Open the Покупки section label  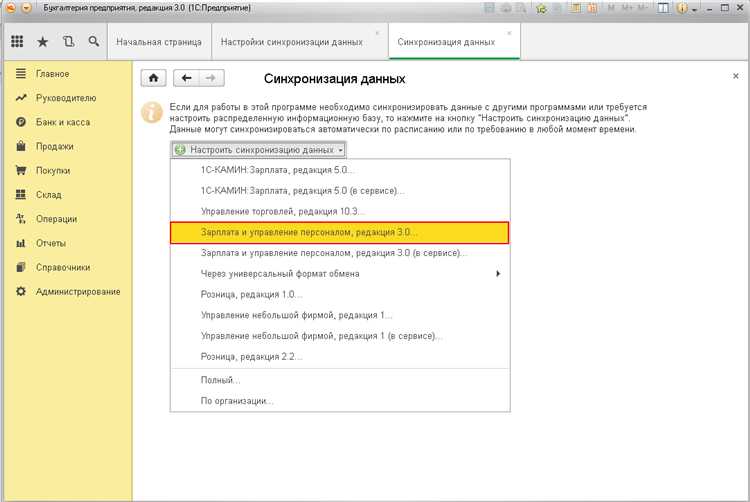pyautogui.click(x=53, y=171)
